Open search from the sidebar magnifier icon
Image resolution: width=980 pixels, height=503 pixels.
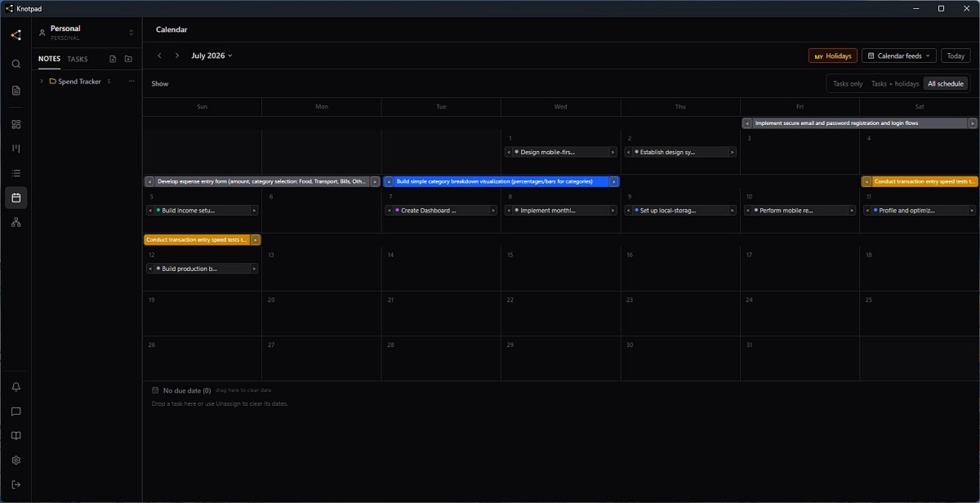pos(16,64)
